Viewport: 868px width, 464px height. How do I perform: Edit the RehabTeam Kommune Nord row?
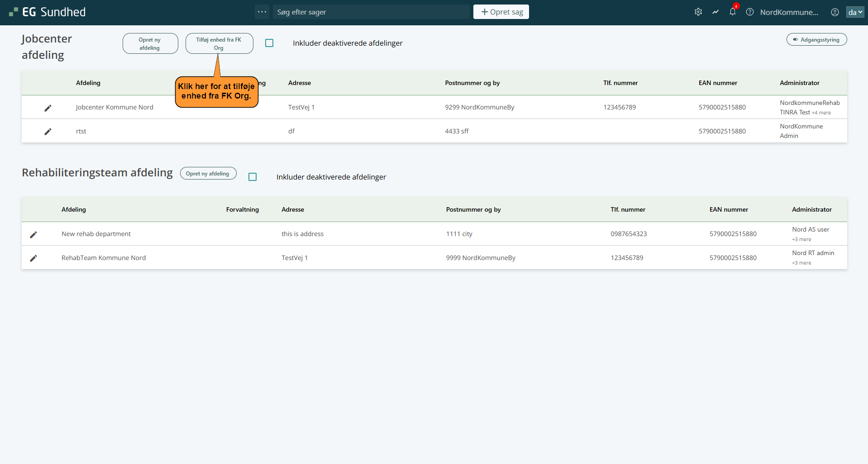[x=33, y=258]
